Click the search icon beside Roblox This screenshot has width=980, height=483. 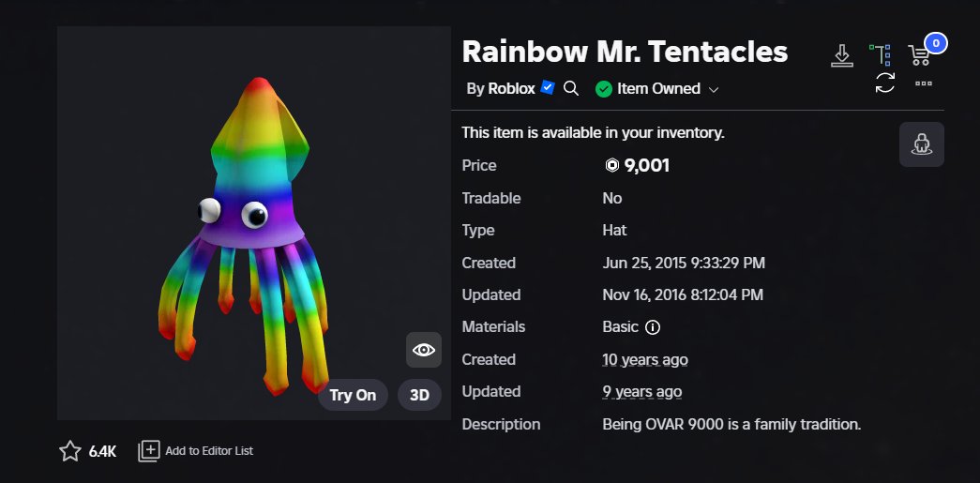570,89
